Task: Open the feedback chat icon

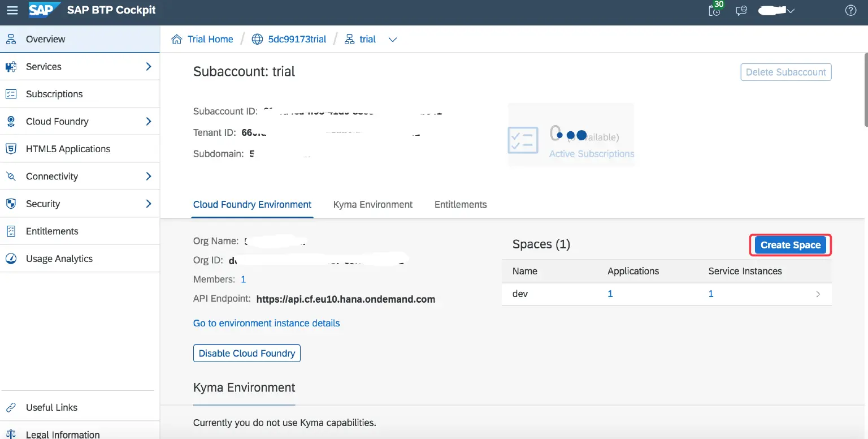Action: click(x=741, y=10)
